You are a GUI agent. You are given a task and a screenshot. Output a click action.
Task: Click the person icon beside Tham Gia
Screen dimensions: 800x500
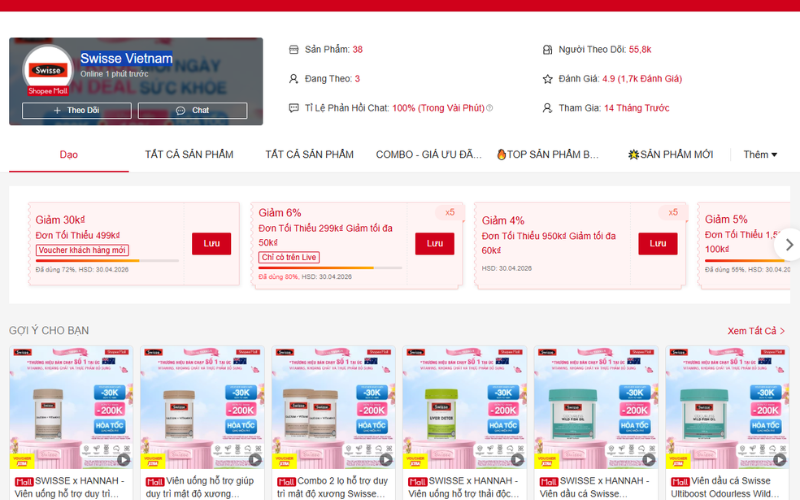point(547,108)
